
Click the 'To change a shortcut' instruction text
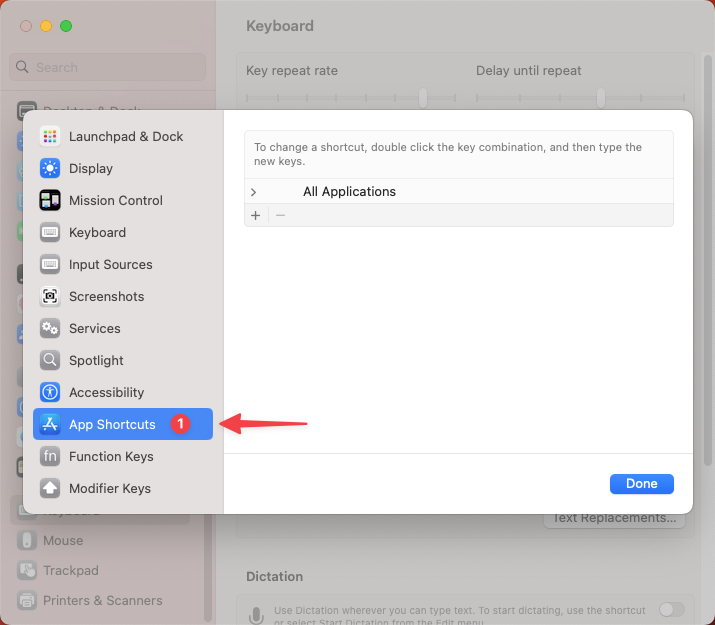pos(448,154)
